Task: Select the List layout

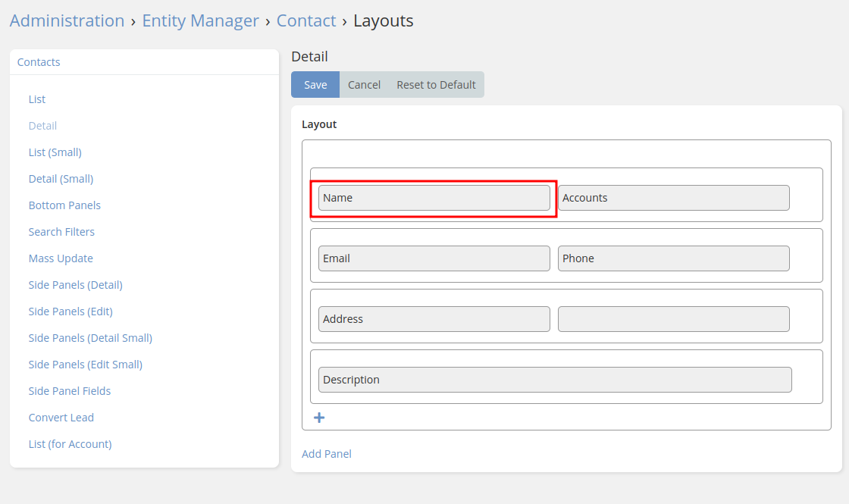Action: tap(37, 99)
